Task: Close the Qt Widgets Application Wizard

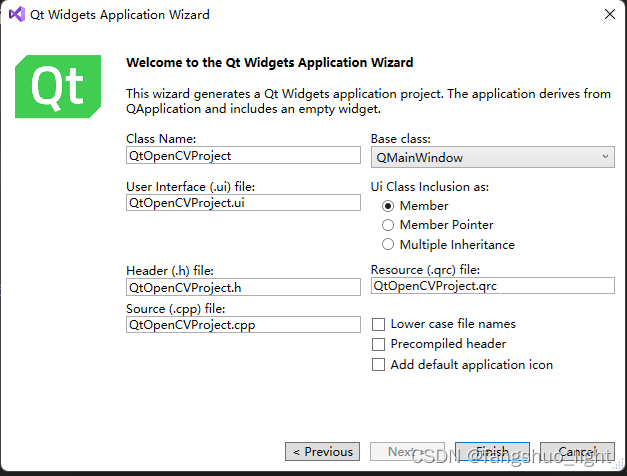Action: [610, 14]
